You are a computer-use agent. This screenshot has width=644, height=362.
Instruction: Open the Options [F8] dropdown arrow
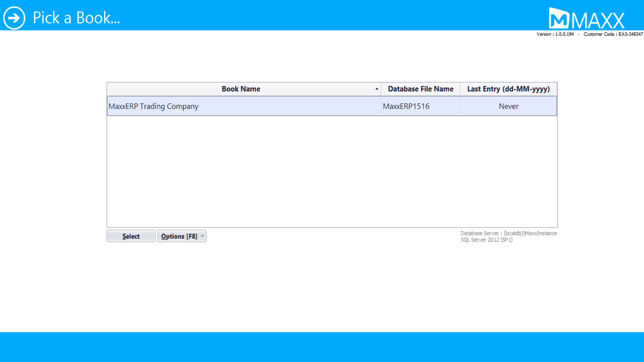(x=202, y=236)
